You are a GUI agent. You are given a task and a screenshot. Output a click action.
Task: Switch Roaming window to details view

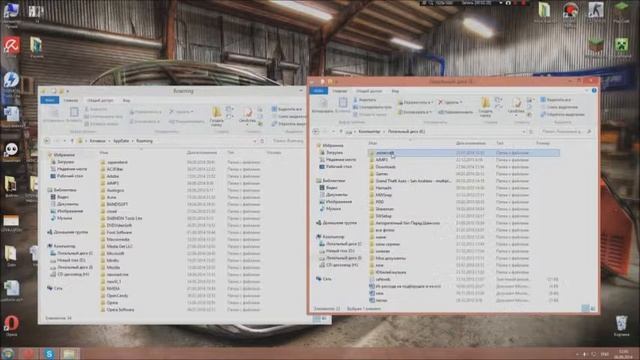point(316,318)
